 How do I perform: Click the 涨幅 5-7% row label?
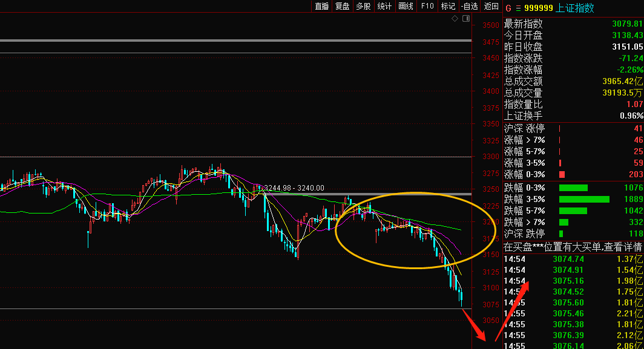pyautogui.click(x=525, y=151)
